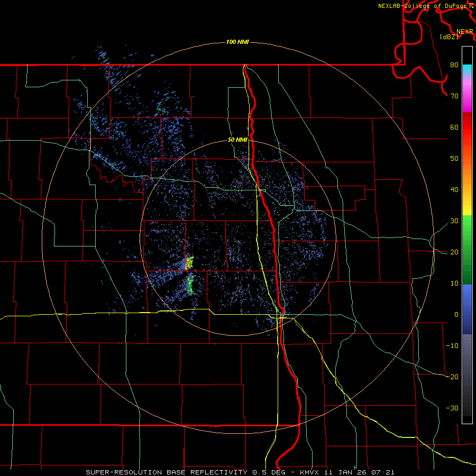The width and height of the screenshot is (476, 476).
Task: Click the green segment of the reflectivity color bar
Action: (467, 250)
